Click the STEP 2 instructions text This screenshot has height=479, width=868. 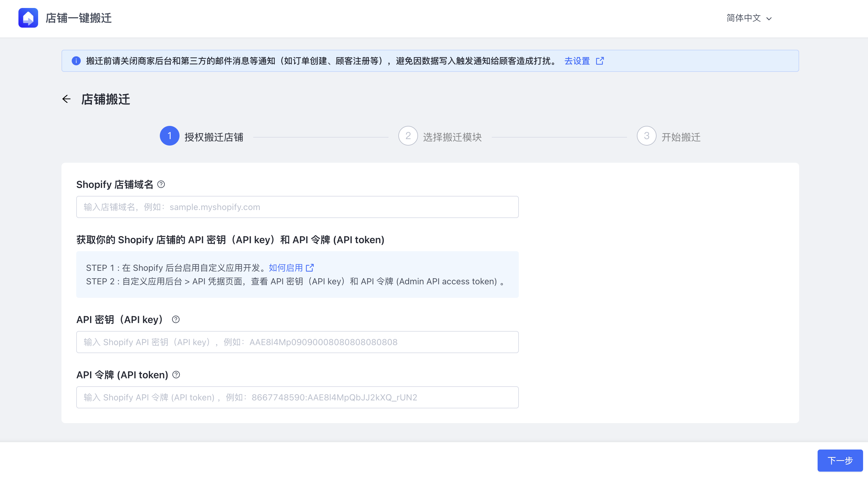(295, 281)
